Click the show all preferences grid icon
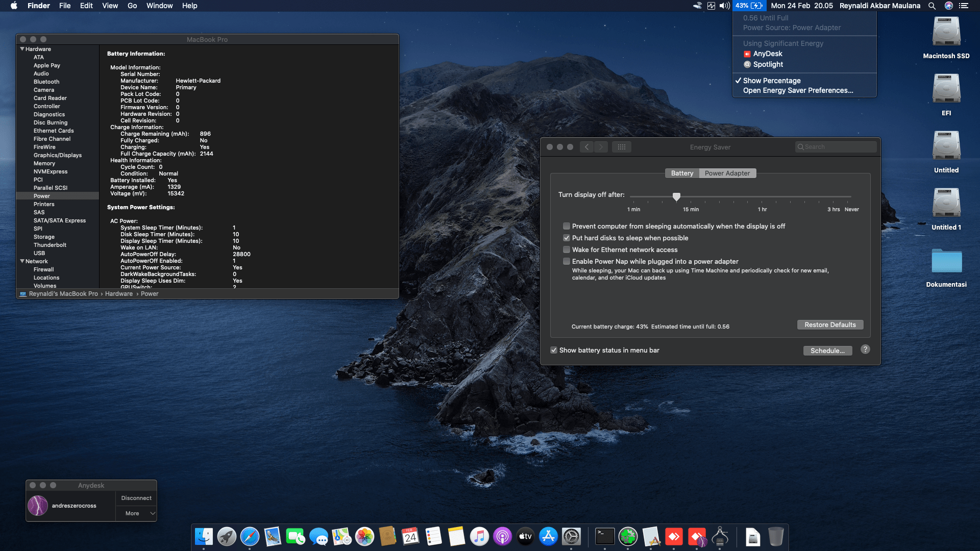 [621, 147]
